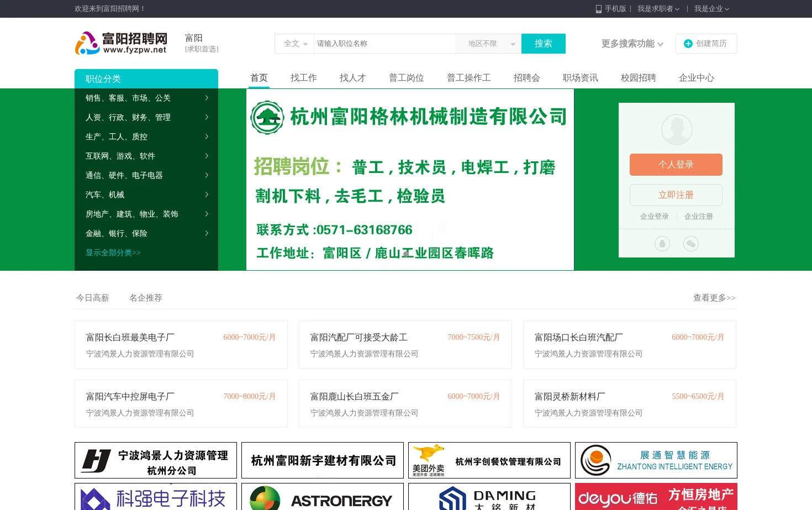This screenshot has width=812, height=510.
Task: Expand the 房地产、建筑、物业、装饰 category
Action: coord(146,214)
